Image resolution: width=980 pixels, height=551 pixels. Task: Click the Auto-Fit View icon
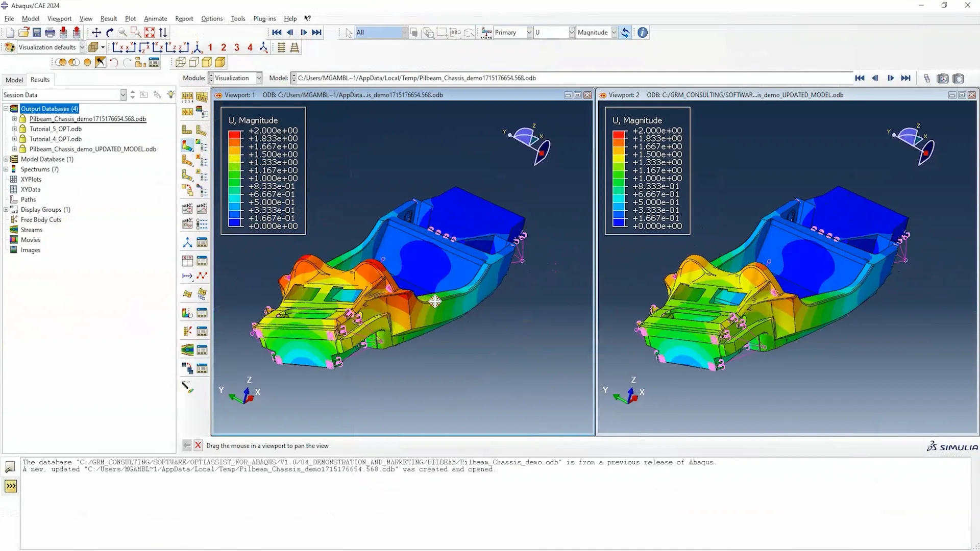pos(150,33)
